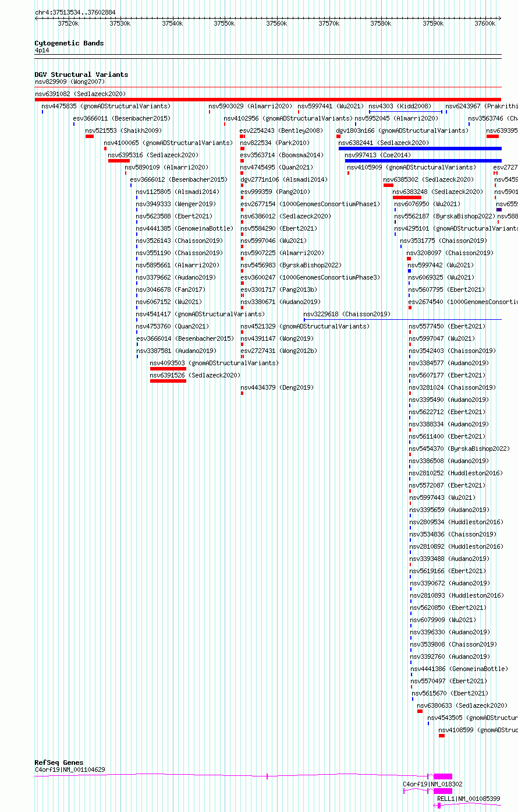Click the 37550k ruler tick label
Image resolution: width=518 pixels, height=812 pixels.
click(x=224, y=23)
